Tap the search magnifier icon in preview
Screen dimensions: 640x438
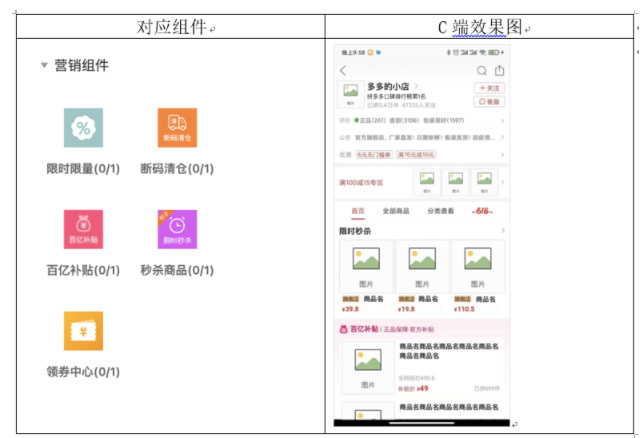click(x=482, y=71)
